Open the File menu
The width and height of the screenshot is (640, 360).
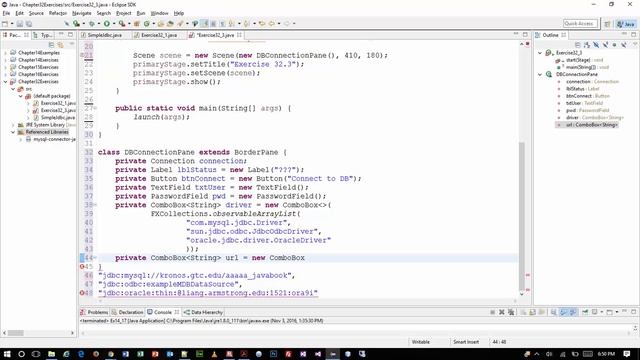(x=6, y=13)
